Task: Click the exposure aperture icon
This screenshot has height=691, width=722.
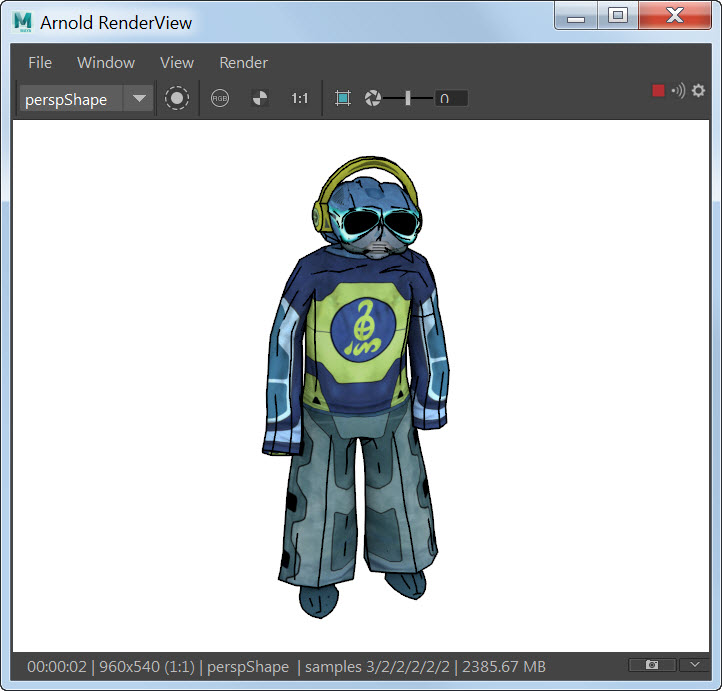Action: (x=373, y=99)
